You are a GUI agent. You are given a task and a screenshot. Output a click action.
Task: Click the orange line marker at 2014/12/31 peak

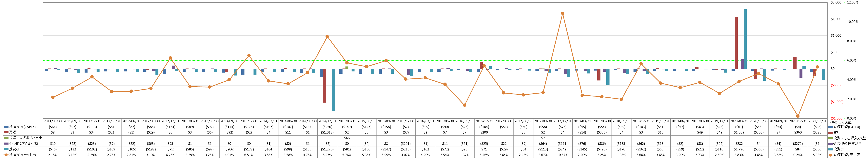(327, 36)
